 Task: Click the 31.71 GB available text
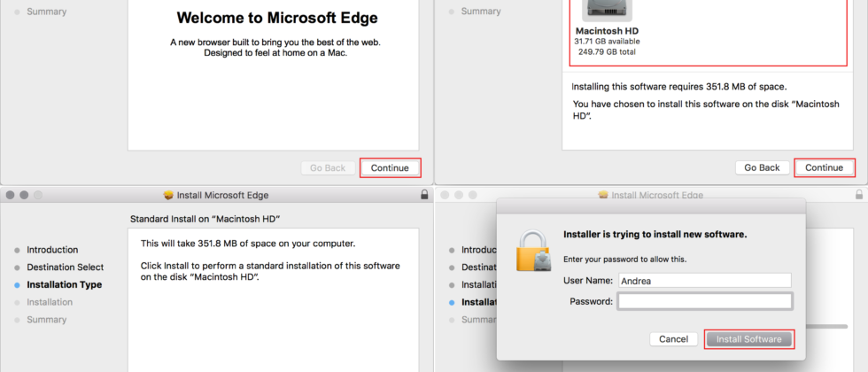[608, 42]
